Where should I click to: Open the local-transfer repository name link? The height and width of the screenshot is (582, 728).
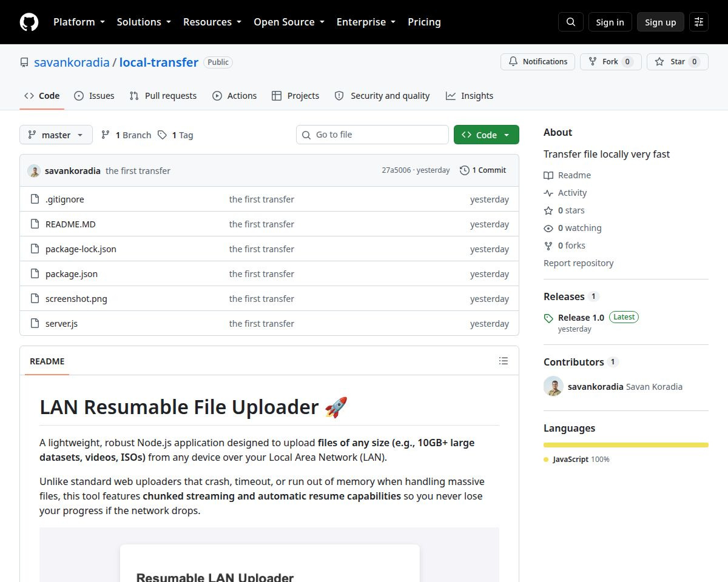tap(159, 62)
